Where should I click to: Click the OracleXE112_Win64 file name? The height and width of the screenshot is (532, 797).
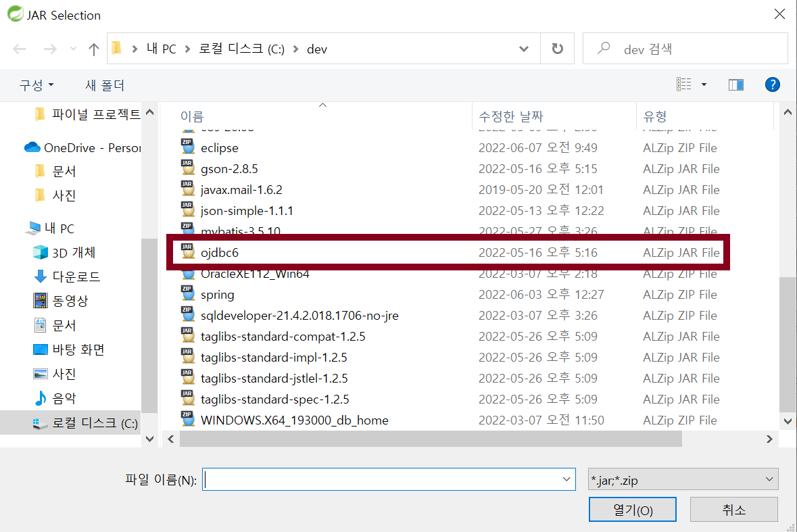coord(255,274)
